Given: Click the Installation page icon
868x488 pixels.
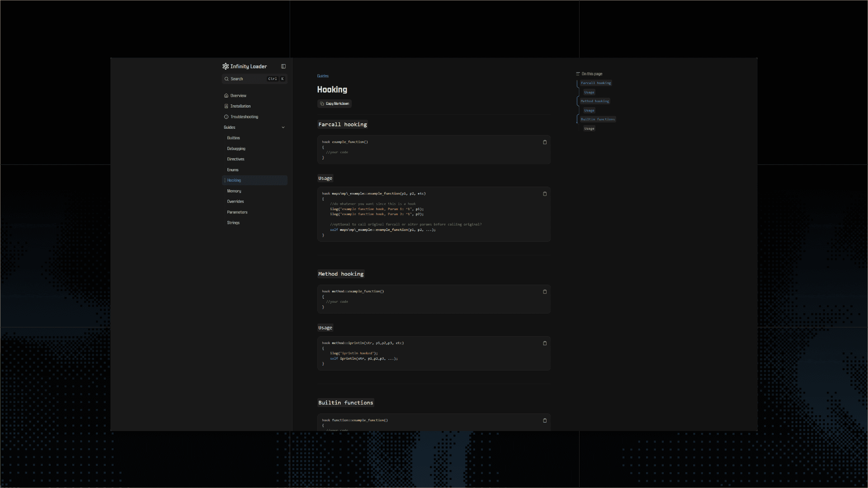Looking at the screenshot, I should (226, 106).
